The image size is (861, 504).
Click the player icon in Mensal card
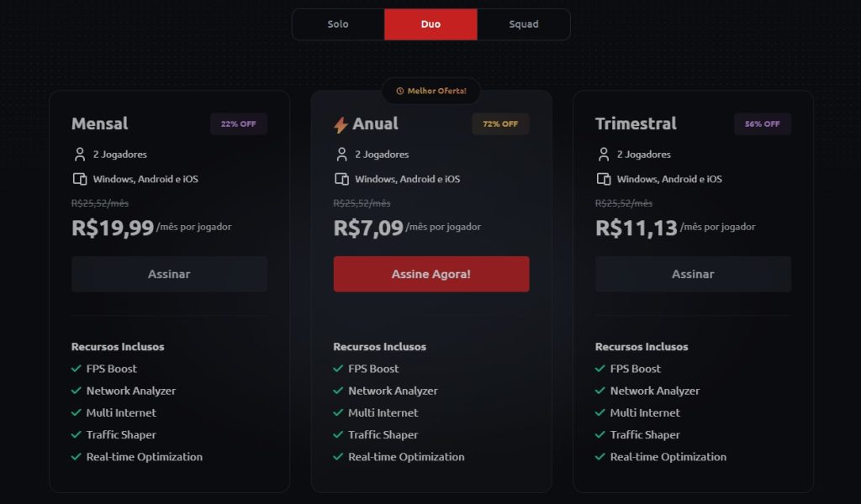(80, 155)
